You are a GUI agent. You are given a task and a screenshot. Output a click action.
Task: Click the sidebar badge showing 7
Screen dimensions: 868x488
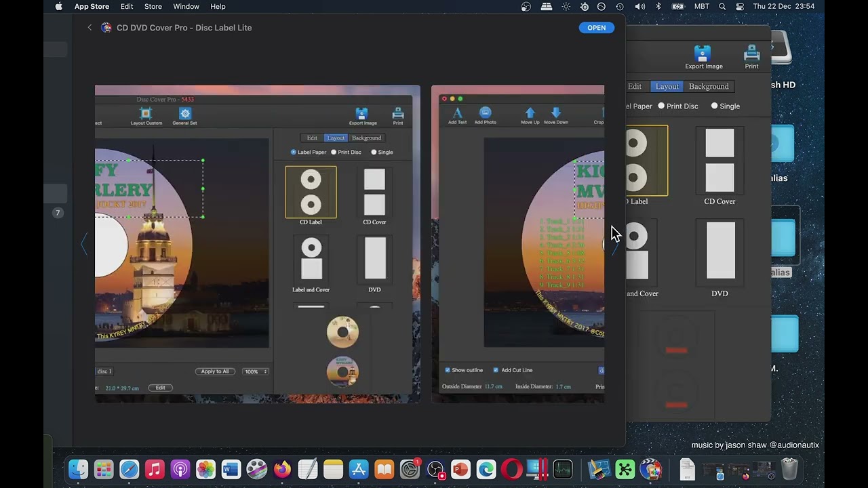pyautogui.click(x=58, y=213)
